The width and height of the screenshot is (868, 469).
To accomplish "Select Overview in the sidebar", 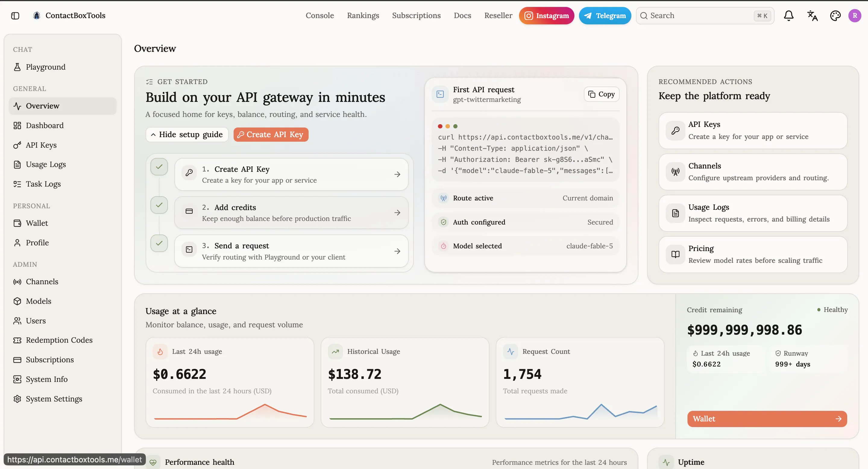I will point(63,106).
